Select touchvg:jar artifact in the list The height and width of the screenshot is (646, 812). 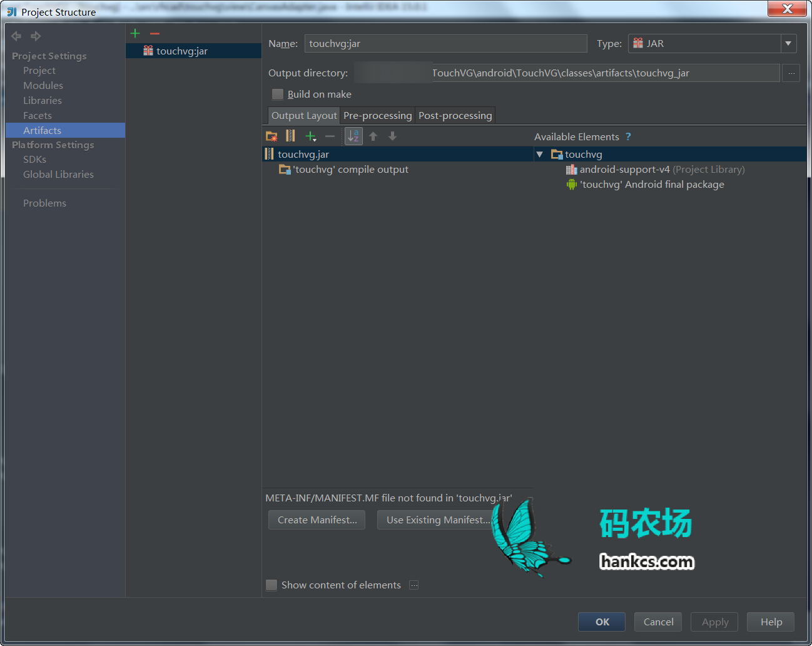[193, 51]
